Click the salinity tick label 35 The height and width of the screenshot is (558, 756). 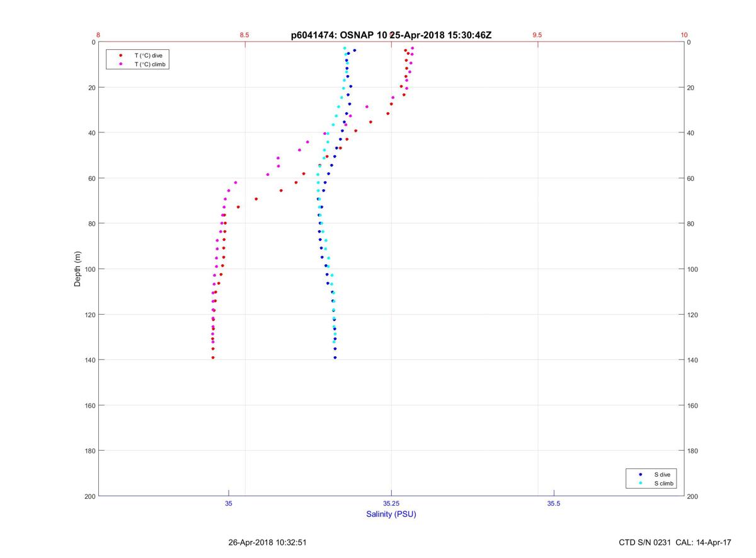coord(229,503)
